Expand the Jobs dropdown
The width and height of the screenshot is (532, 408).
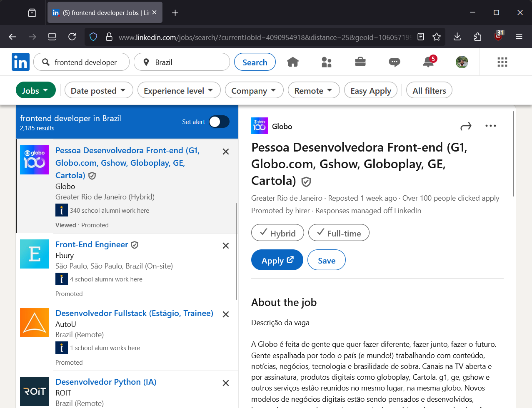(36, 90)
